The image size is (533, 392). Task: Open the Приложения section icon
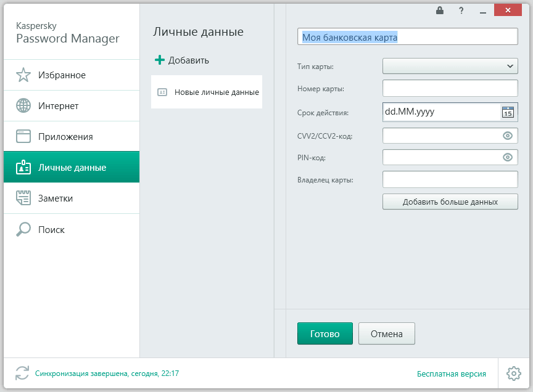point(23,136)
